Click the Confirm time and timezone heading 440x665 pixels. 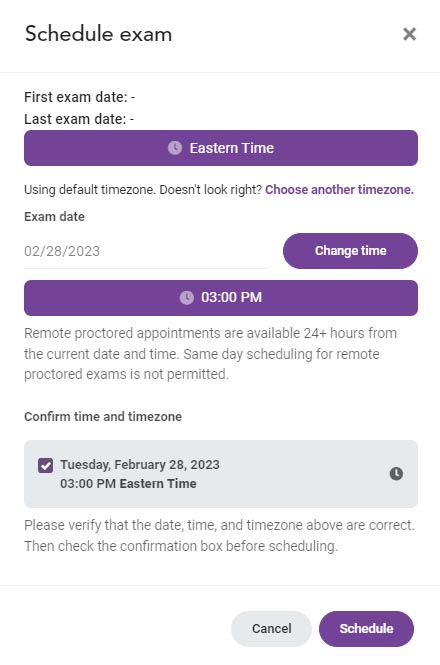103,416
